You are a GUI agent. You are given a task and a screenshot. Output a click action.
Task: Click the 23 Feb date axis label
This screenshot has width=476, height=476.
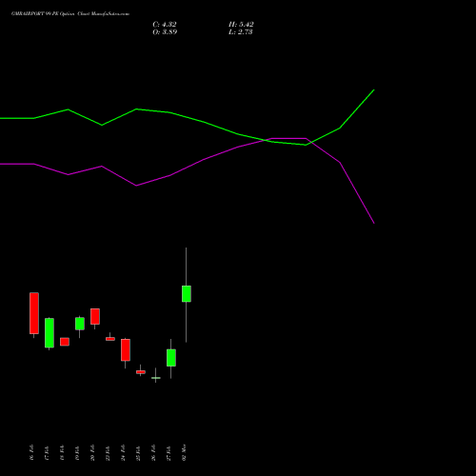pos(108,452)
